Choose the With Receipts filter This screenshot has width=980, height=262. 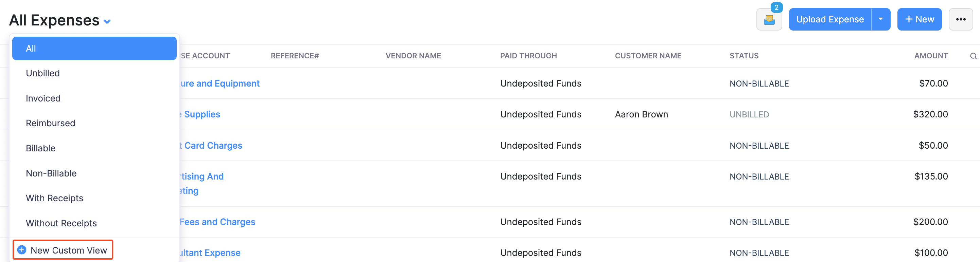pos(54,198)
